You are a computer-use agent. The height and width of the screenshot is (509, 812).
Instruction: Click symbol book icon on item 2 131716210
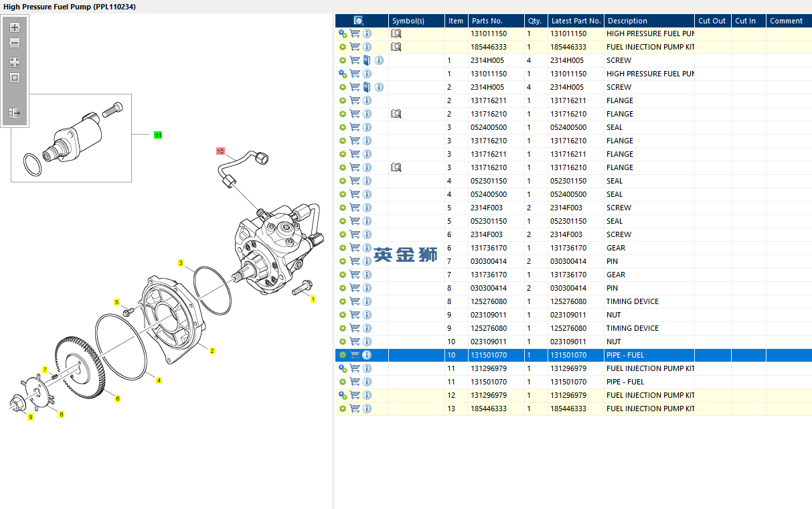(x=396, y=114)
